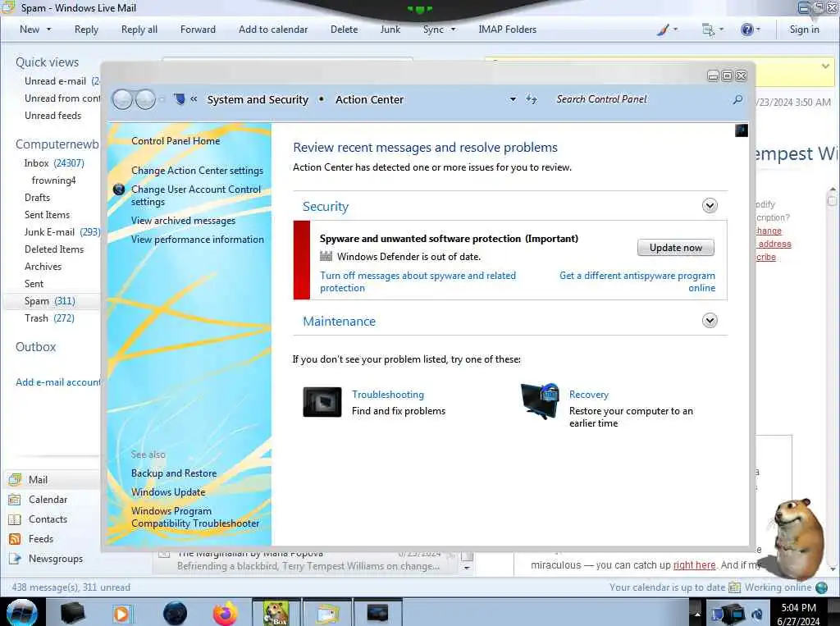The height and width of the screenshot is (626, 840).
Task: Click the Forward arrow in Action Center
Action: (x=145, y=99)
